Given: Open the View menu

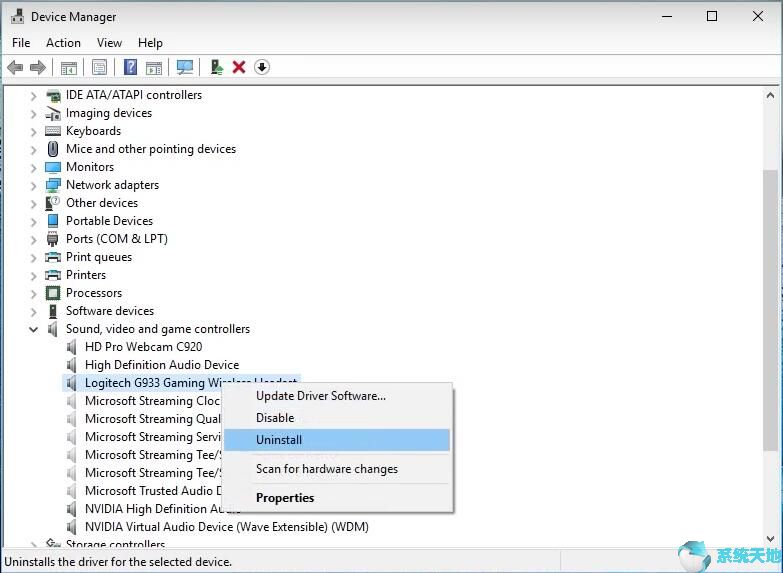Looking at the screenshot, I should click(x=109, y=43).
